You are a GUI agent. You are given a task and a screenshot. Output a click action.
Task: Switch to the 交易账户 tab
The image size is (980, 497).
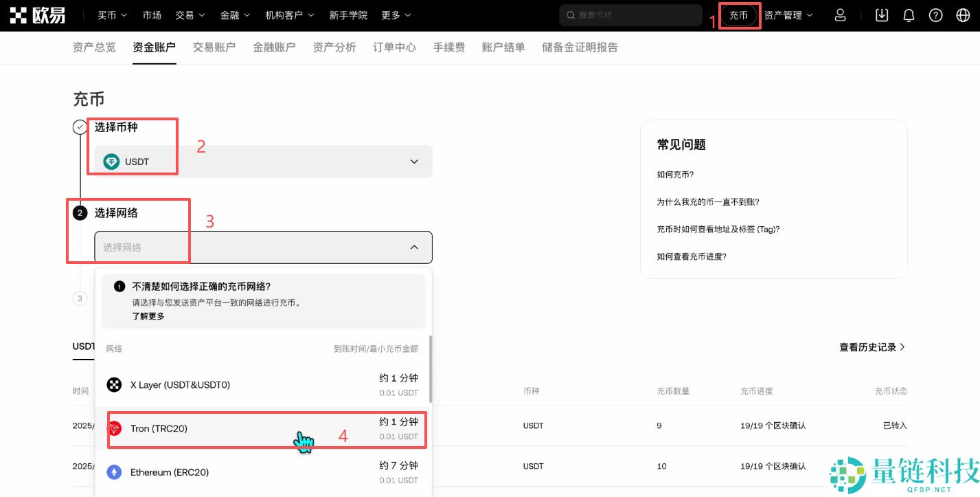pyautogui.click(x=214, y=47)
